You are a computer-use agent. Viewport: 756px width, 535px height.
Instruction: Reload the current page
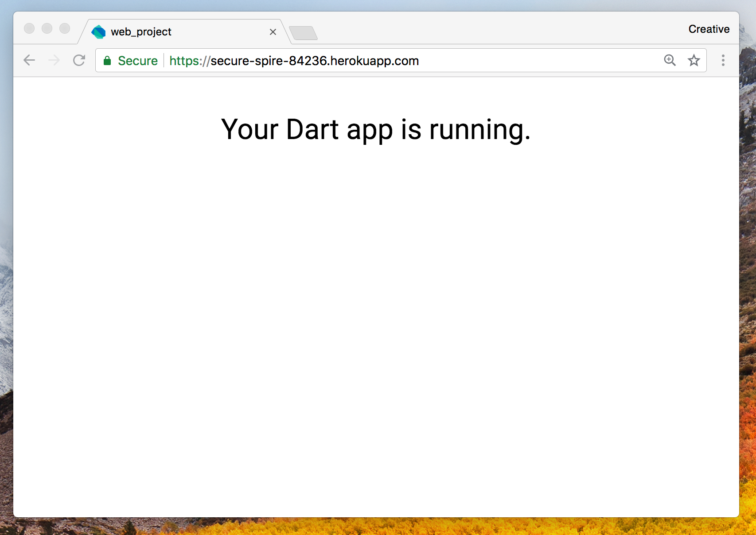(79, 60)
